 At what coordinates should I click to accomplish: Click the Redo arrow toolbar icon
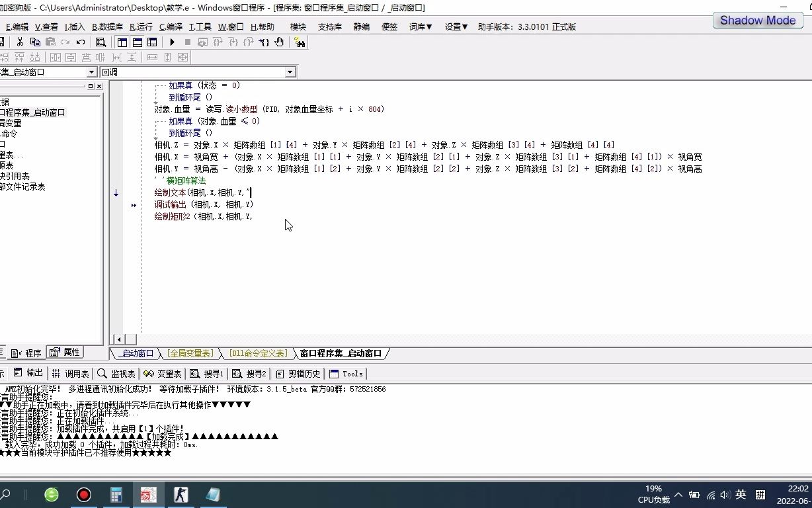pyautogui.click(x=65, y=42)
